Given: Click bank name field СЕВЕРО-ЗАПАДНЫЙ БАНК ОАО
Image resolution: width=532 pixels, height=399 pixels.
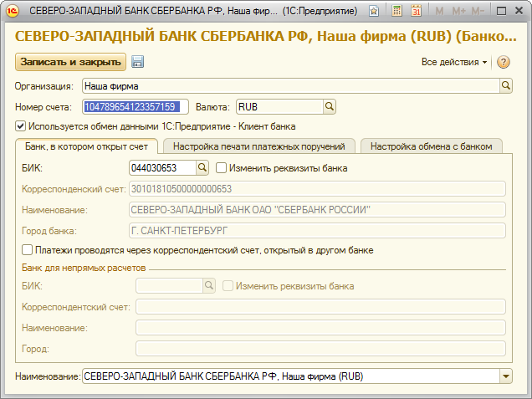Looking at the screenshot, I should click(x=317, y=210).
